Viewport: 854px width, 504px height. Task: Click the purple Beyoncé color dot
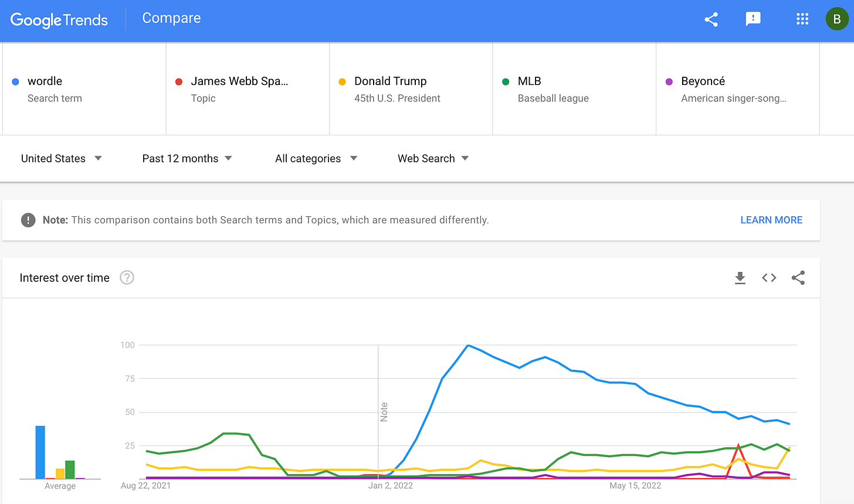(669, 81)
